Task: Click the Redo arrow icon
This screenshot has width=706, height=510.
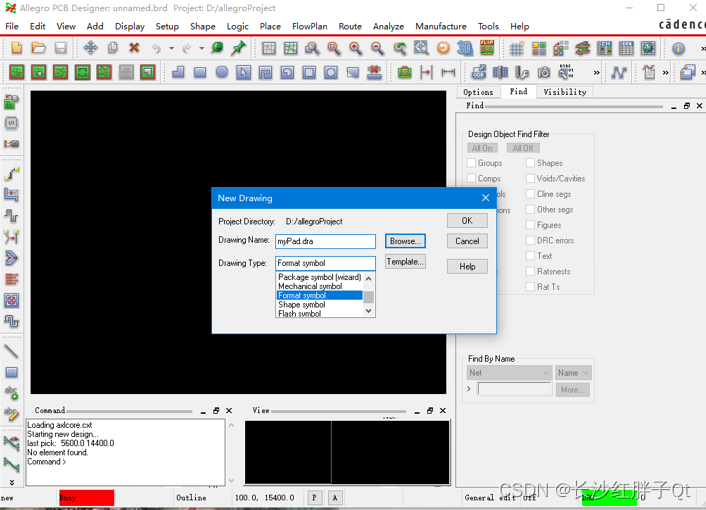Action: tap(186, 48)
